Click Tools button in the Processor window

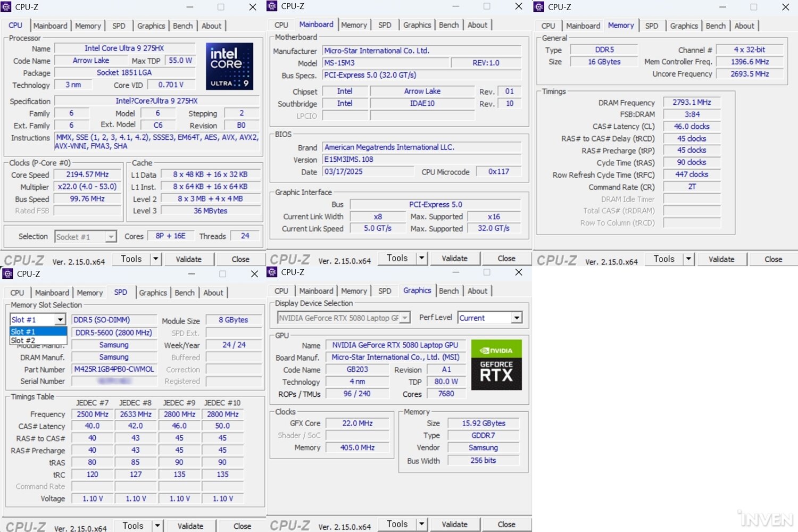(131, 259)
